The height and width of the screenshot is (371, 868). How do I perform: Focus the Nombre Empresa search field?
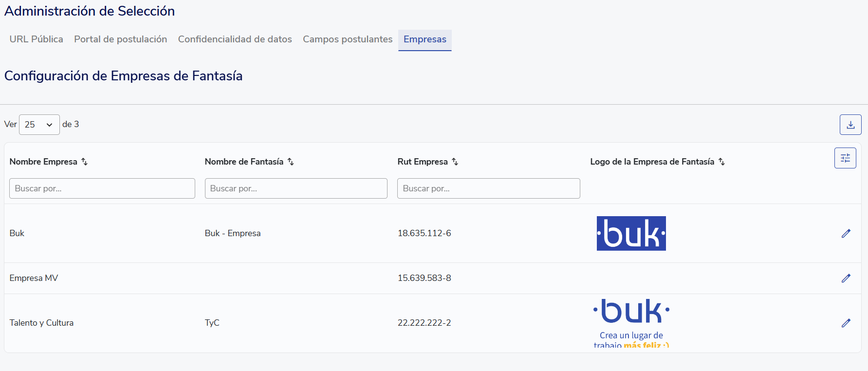click(102, 188)
